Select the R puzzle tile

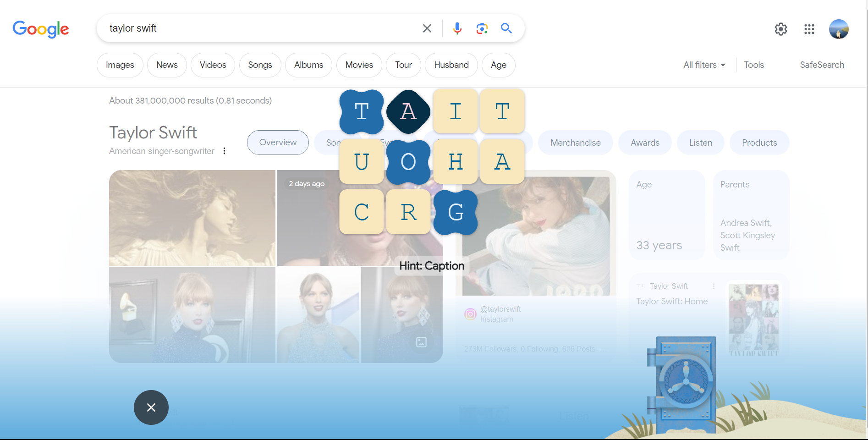(408, 212)
